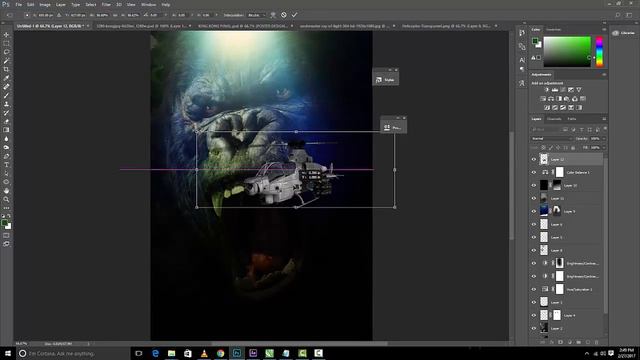Screen dimensions: 640x360
Task: Select the Clone Stamp tool
Action: (6, 104)
